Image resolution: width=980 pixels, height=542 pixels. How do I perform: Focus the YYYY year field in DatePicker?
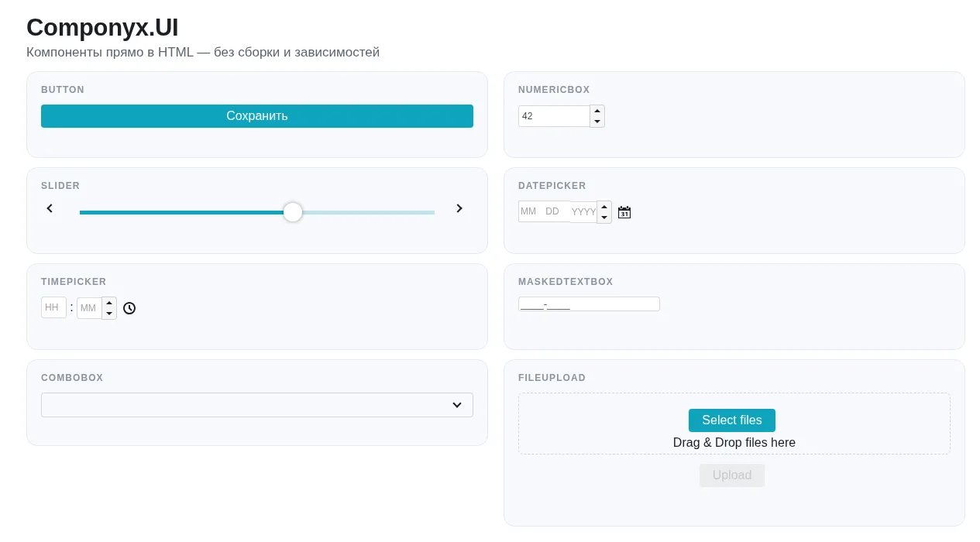(x=583, y=211)
